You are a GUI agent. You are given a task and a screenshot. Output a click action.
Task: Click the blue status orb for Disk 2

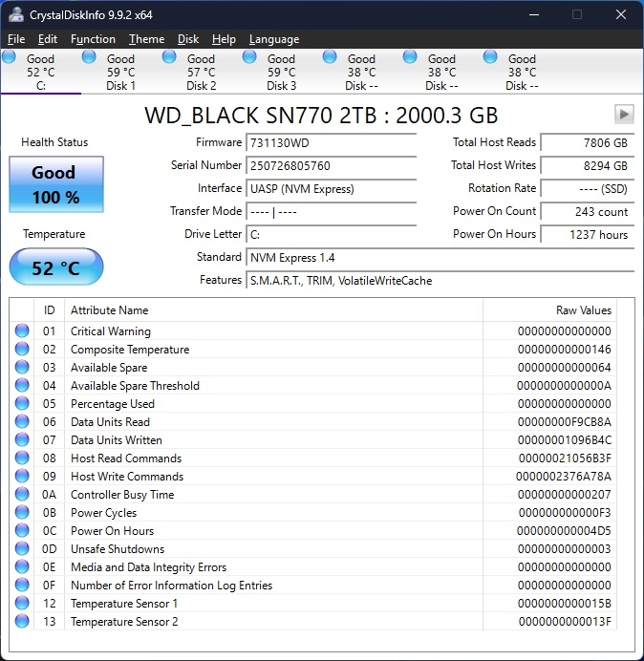(169, 56)
